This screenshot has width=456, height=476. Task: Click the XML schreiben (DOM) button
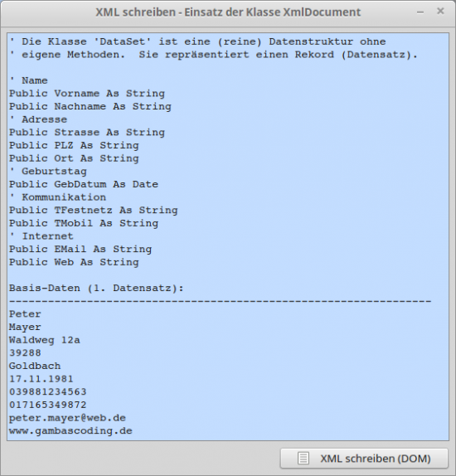coord(364,458)
